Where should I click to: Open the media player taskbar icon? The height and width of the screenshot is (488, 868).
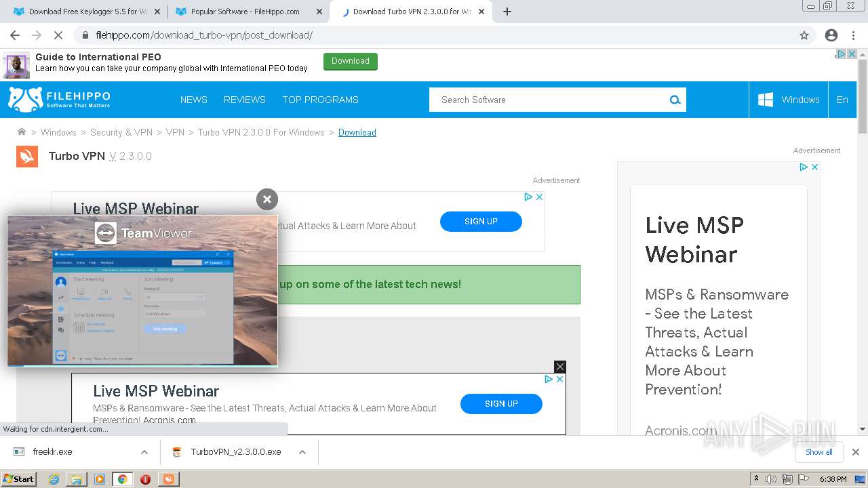[x=100, y=479]
